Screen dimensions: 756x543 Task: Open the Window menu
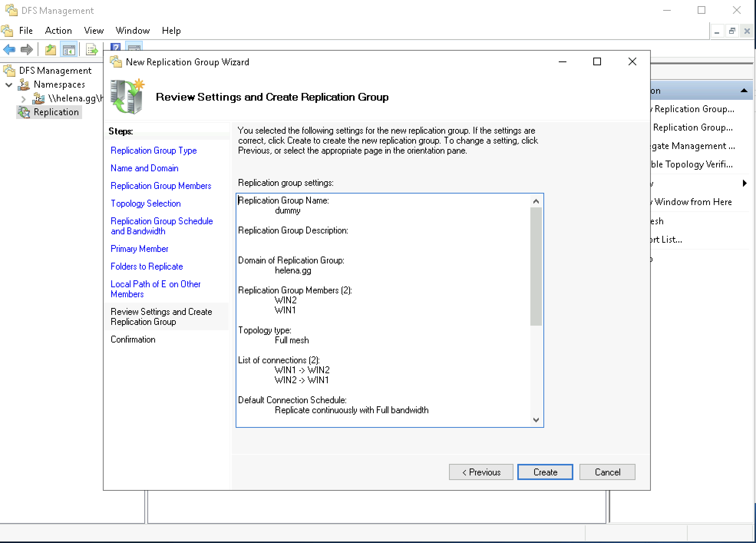click(x=132, y=31)
